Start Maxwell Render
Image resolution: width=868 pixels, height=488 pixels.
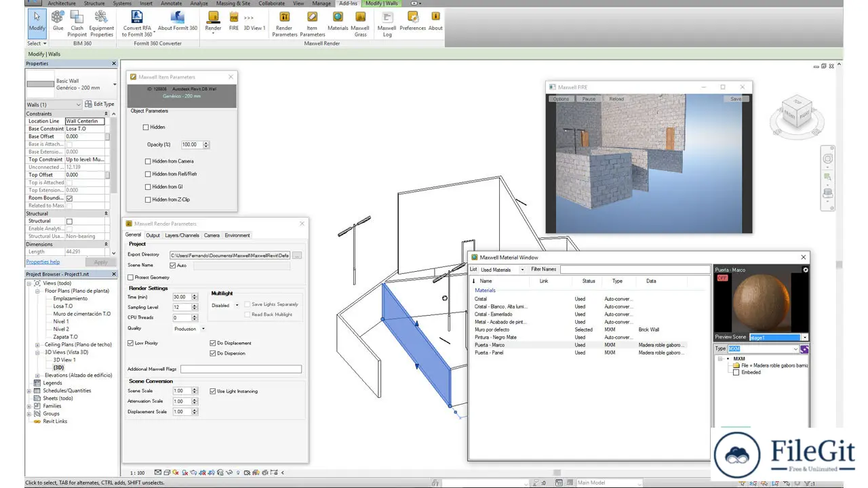213,21
